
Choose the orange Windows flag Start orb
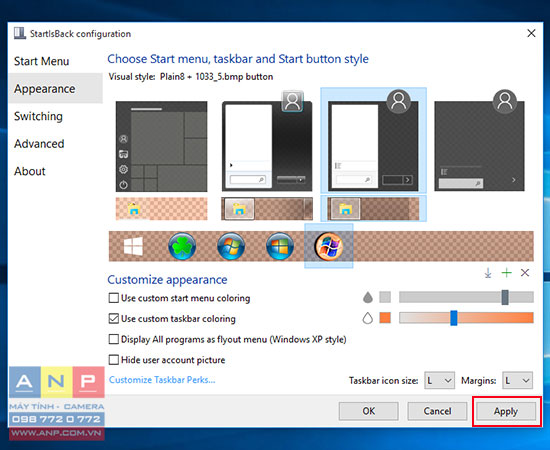pyautogui.click(x=328, y=246)
